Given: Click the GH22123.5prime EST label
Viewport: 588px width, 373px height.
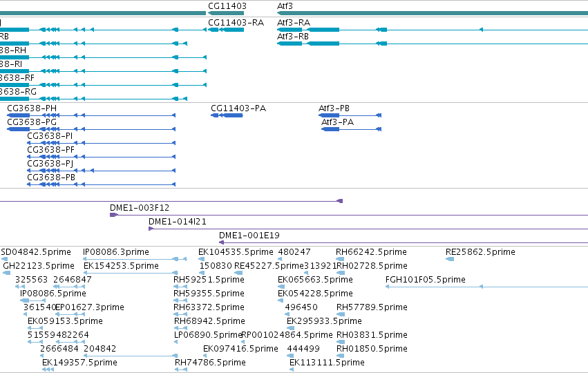Looking at the screenshot, I should [x=39, y=266].
